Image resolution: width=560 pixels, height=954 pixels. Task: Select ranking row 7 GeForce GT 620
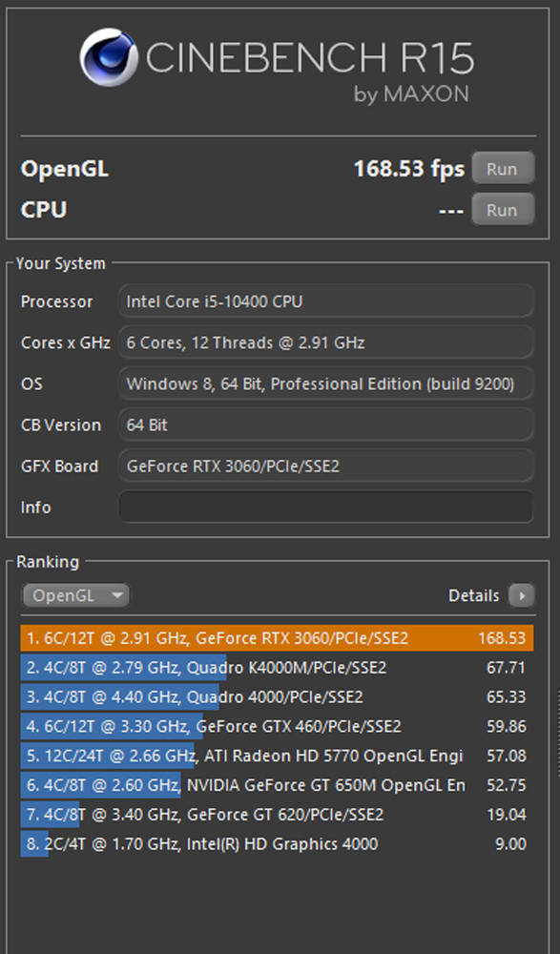[x=277, y=814]
